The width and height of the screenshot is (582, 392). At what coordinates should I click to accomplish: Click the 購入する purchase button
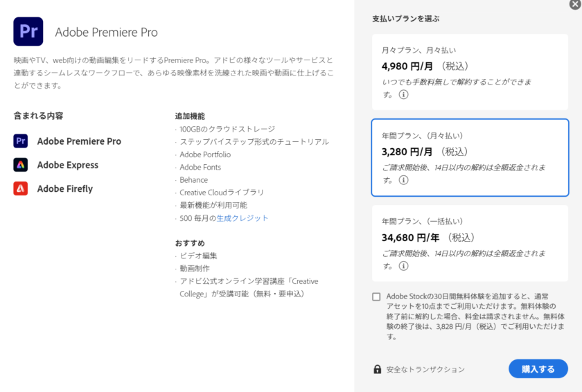pyautogui.click(x=538, y=369)
